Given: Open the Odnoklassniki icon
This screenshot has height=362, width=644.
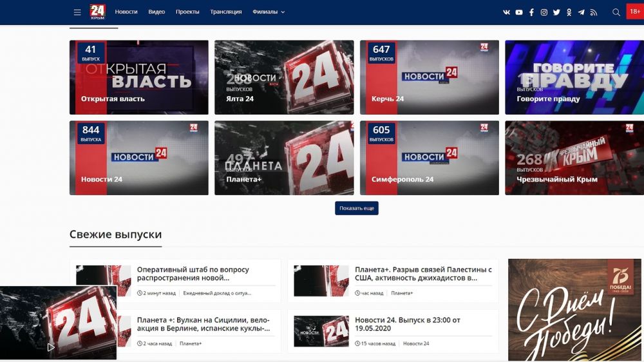Looking at the screenshot, I should click(x=569, y=12).
